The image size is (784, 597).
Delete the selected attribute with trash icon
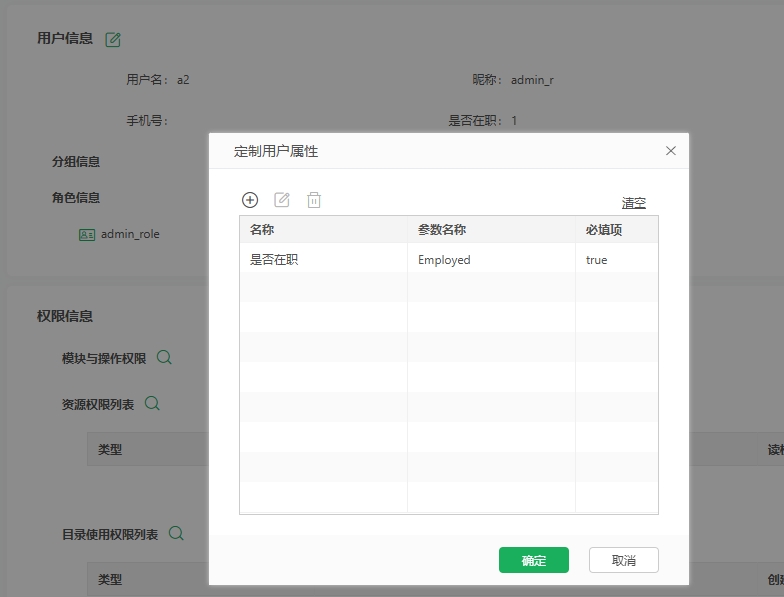(314, 200)
